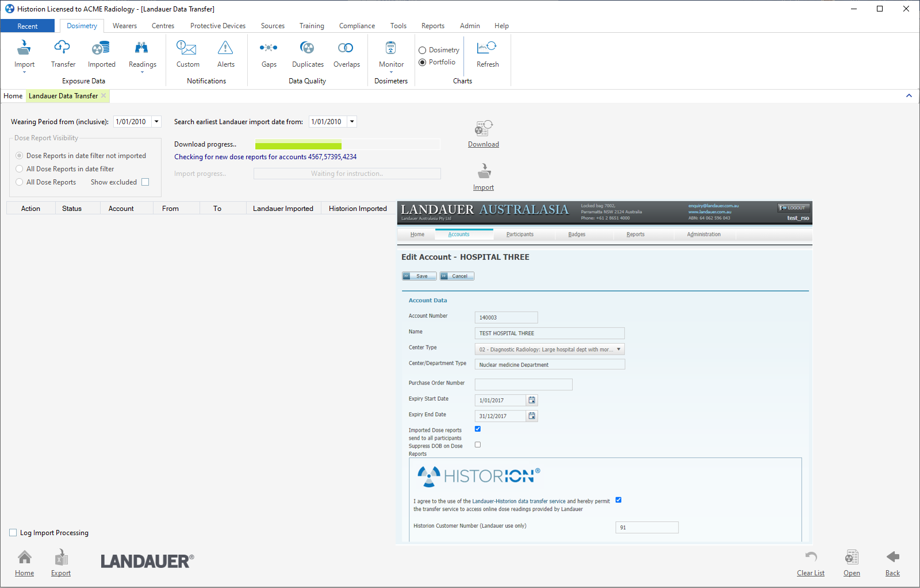Click the Download progress bar
920x588 pixels.
tap(348, 144)
